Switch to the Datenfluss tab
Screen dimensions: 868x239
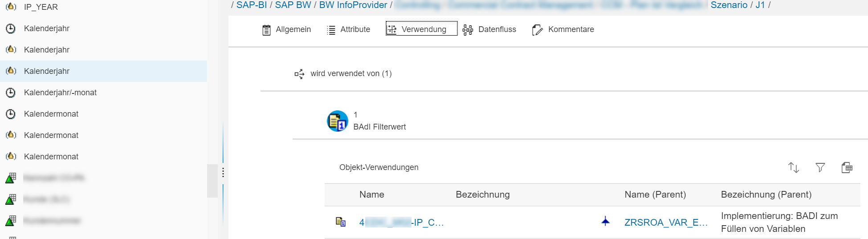click(x=489, y=29)
